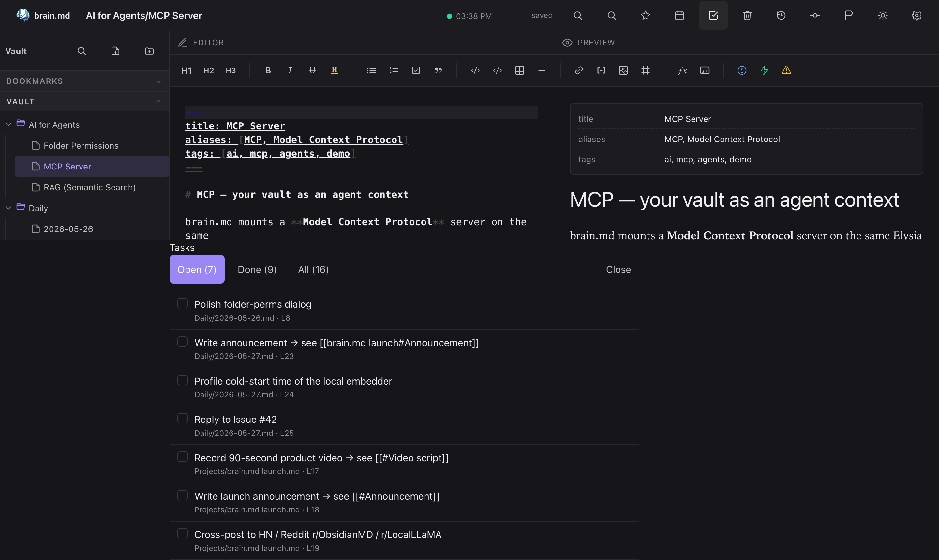
Task: Insert info callout
Action: coord(742,70)
